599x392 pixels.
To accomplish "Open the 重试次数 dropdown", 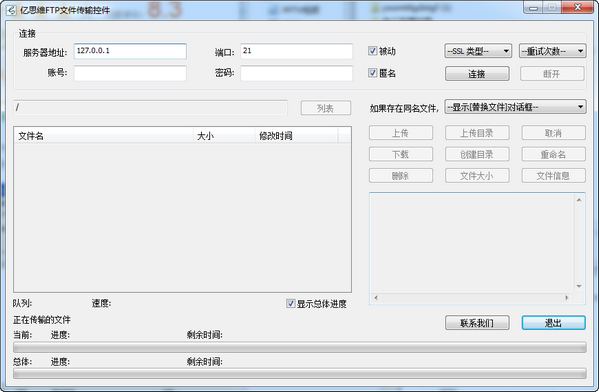I will (552, 51).
